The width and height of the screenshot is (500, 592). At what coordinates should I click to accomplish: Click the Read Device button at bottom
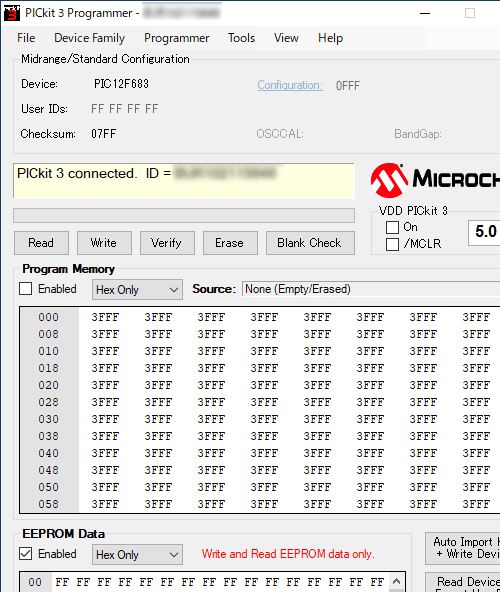pos(463,582)
